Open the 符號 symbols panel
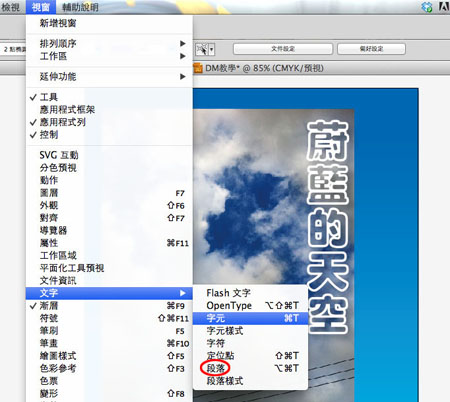Screen dimensions: 450x402 point(109,318)
